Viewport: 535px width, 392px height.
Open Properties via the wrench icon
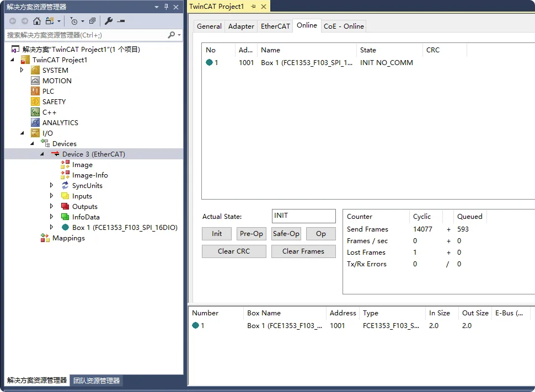click(x=109, y=21)
